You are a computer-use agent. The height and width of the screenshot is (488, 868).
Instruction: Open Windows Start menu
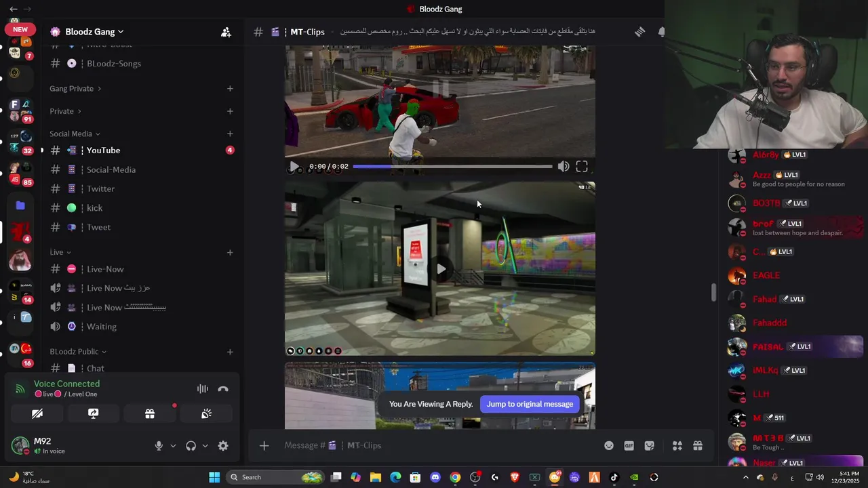(x=214, y=477)
